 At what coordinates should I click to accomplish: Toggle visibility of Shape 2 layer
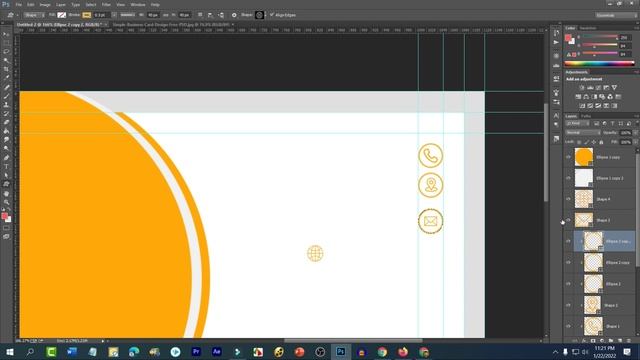568,305
